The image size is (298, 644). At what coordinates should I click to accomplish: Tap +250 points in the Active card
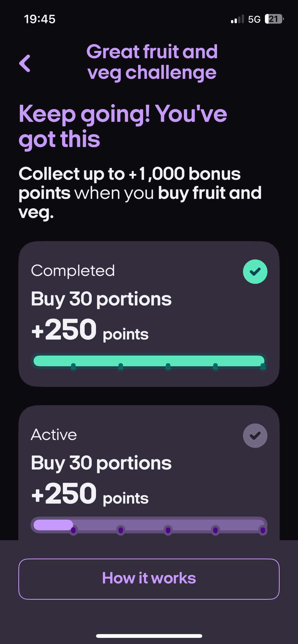pos(90,494)
